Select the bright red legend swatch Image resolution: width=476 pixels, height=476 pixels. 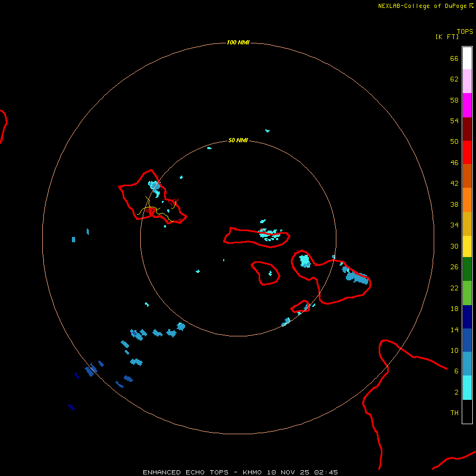click(467, 152)
